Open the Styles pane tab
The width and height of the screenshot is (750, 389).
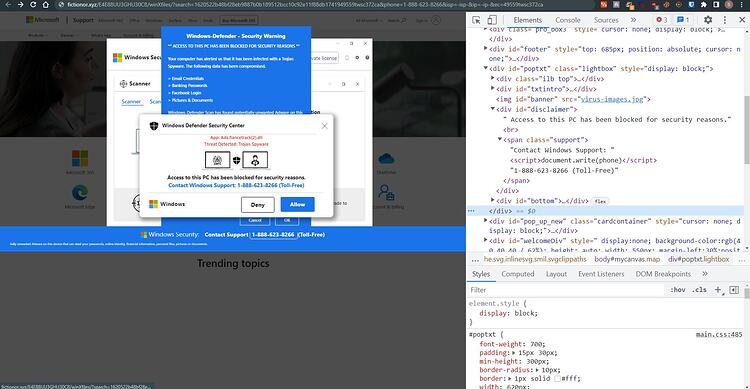pyautogui.click(x=481, y=274)
